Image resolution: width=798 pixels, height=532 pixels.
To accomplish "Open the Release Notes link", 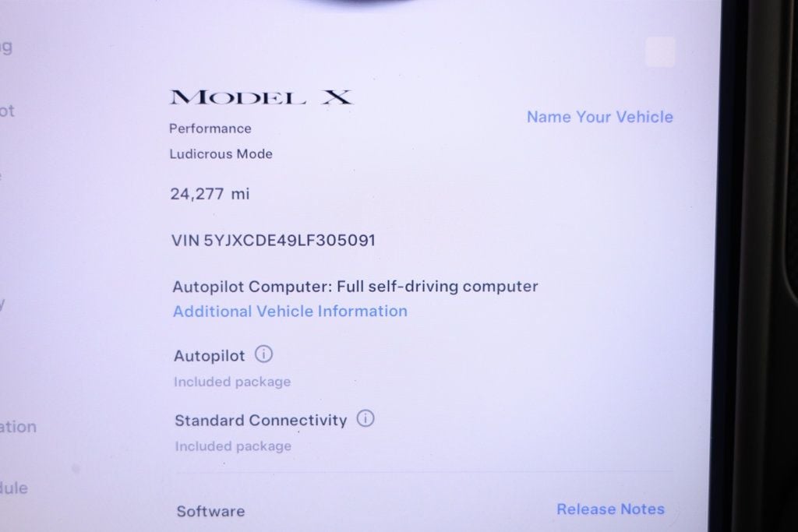I will click(x=610, y=509).
